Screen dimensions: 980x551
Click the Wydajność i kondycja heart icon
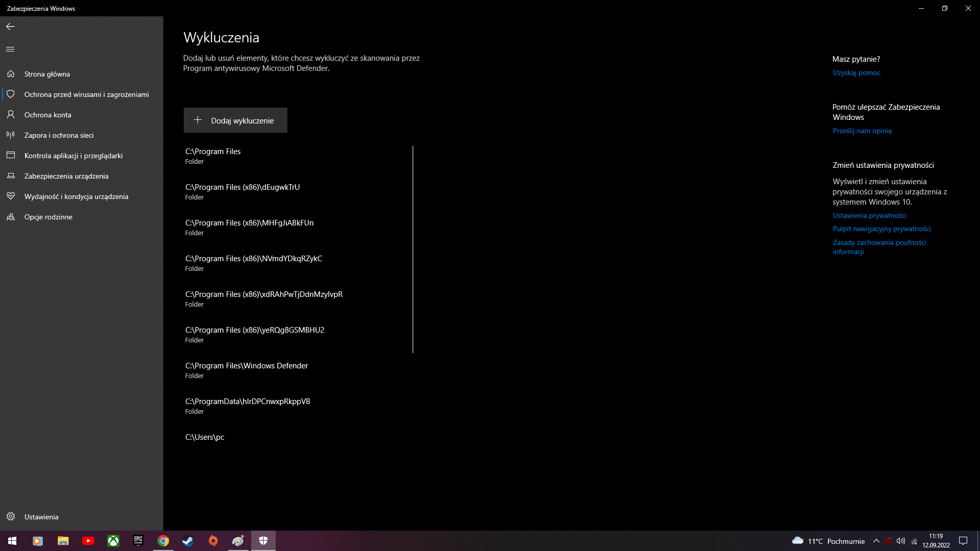(11, 196)
